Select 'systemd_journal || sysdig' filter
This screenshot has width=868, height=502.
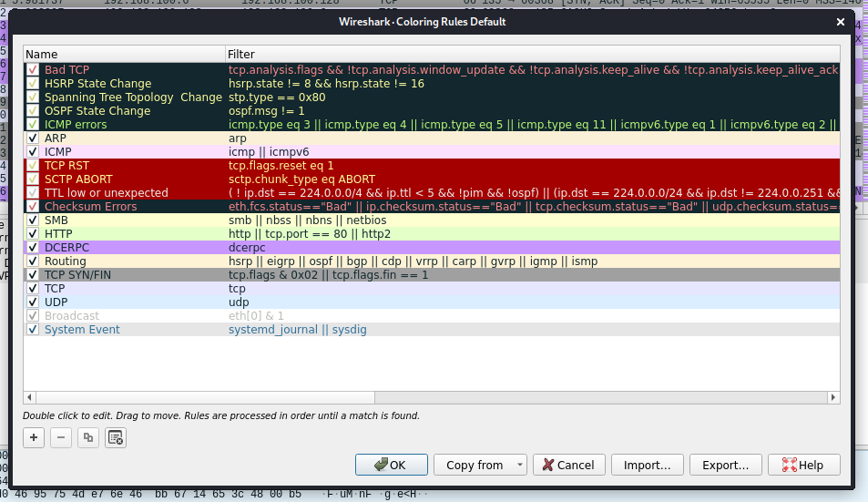[x=297, y=329]
